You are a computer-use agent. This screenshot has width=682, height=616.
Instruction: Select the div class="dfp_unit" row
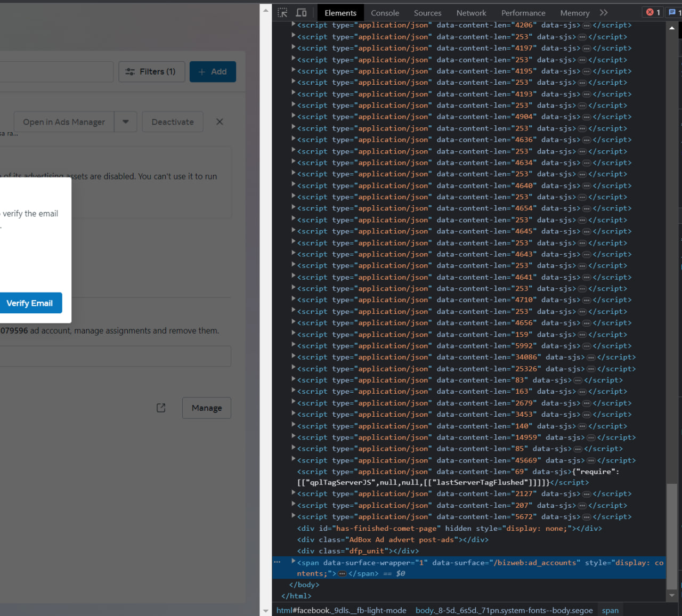tap(358, 551)
